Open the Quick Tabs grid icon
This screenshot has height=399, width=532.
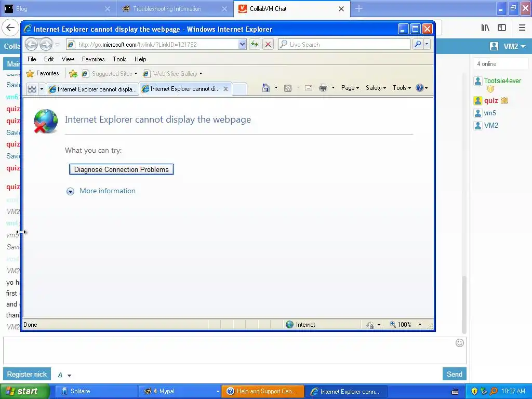tap(32, 89)
